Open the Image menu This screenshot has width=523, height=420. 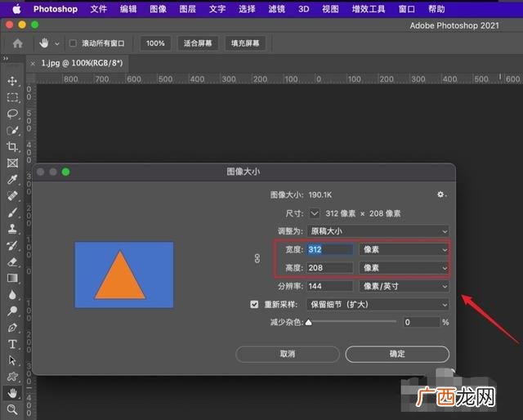pos(158,9)
